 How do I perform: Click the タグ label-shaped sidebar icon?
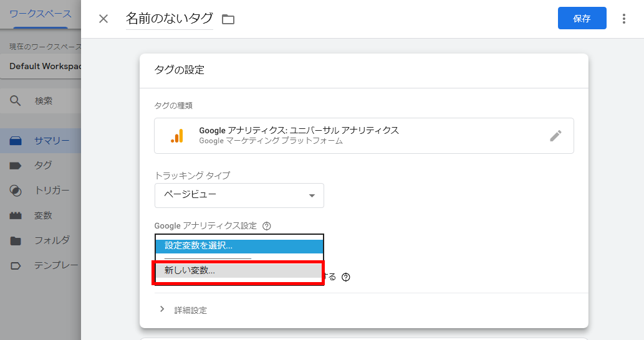15,165
